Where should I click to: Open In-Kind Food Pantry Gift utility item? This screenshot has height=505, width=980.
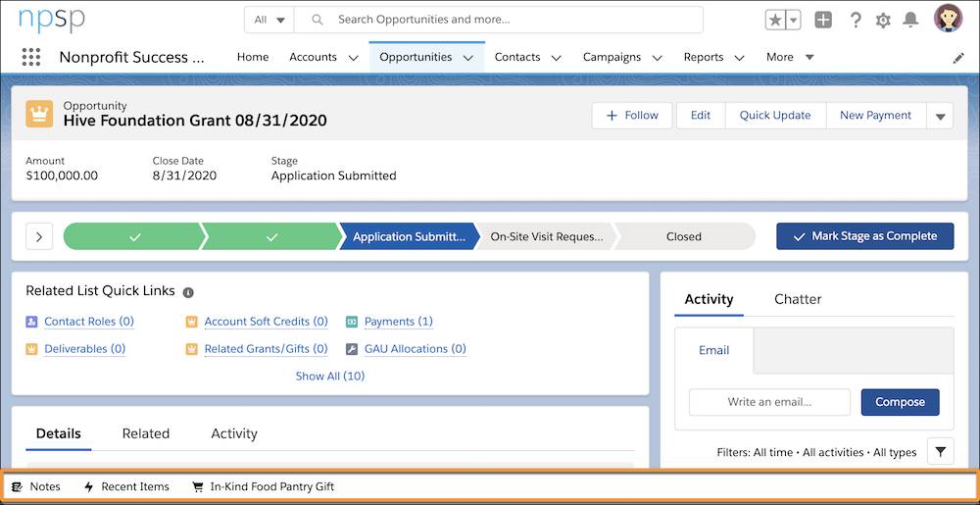coord(263,486)
